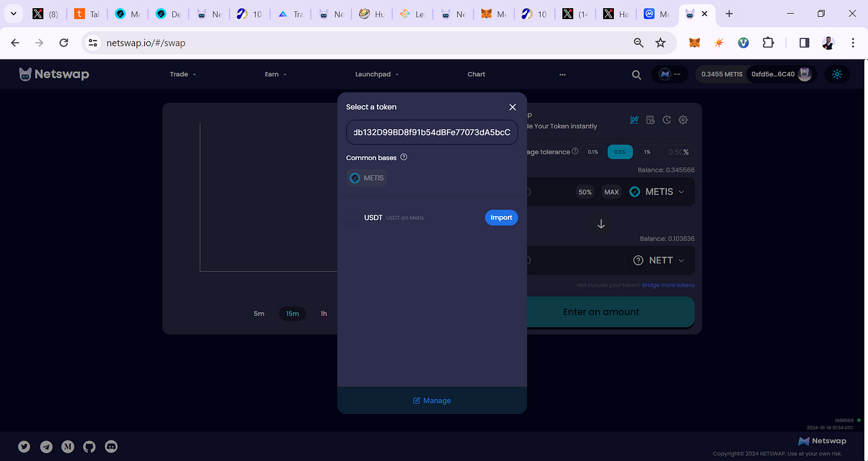
Task: Select the 1h chart interval
Action: (x=324, y=314)
